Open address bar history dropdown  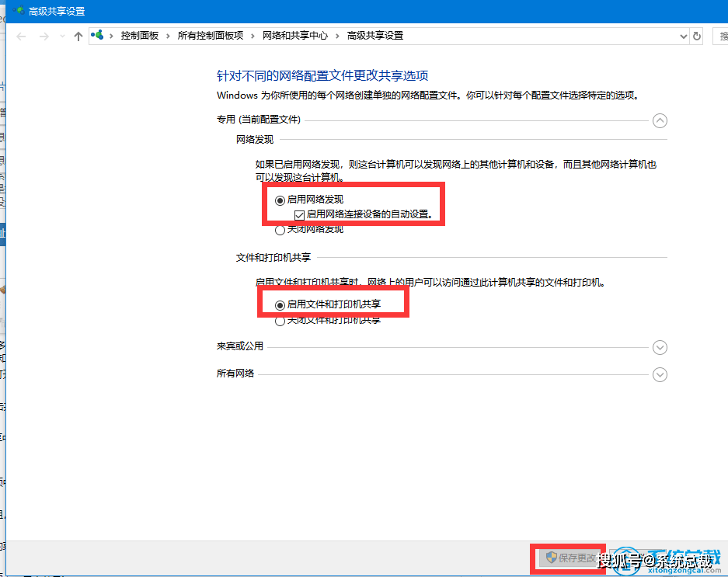click(x=684, y=36)
